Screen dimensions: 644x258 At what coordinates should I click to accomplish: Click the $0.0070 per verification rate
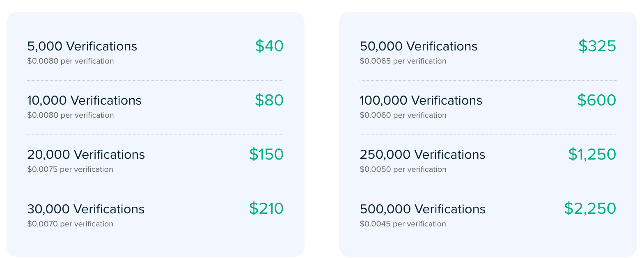70,224
